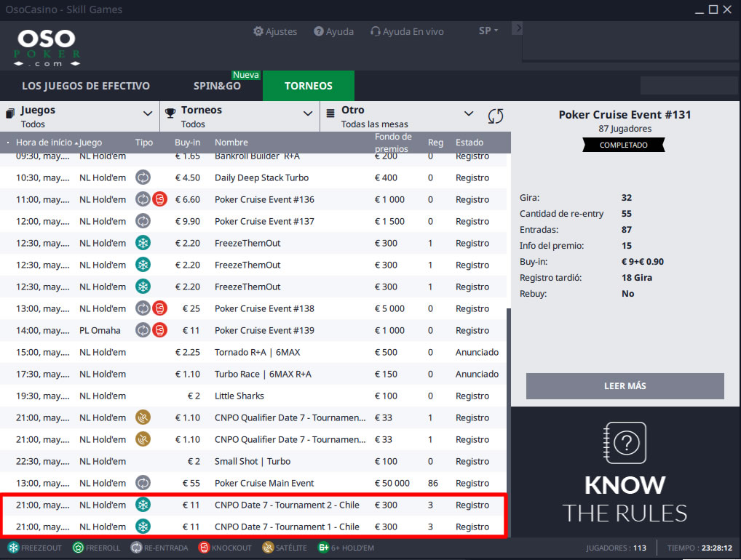Toggle the Knockout legend filter in footer
Viewport: 741px width, 560px height.
tap(225, 548)
